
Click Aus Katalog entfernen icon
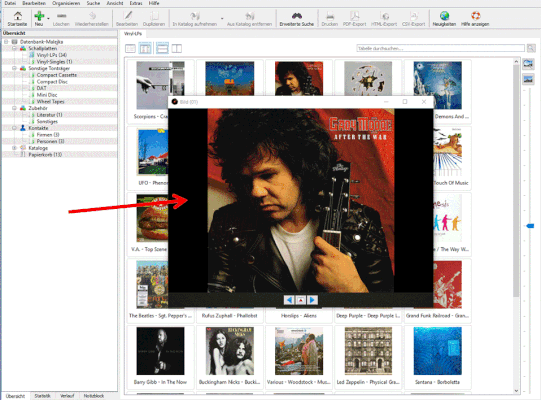pyautogui.click(x=249, y=16)
